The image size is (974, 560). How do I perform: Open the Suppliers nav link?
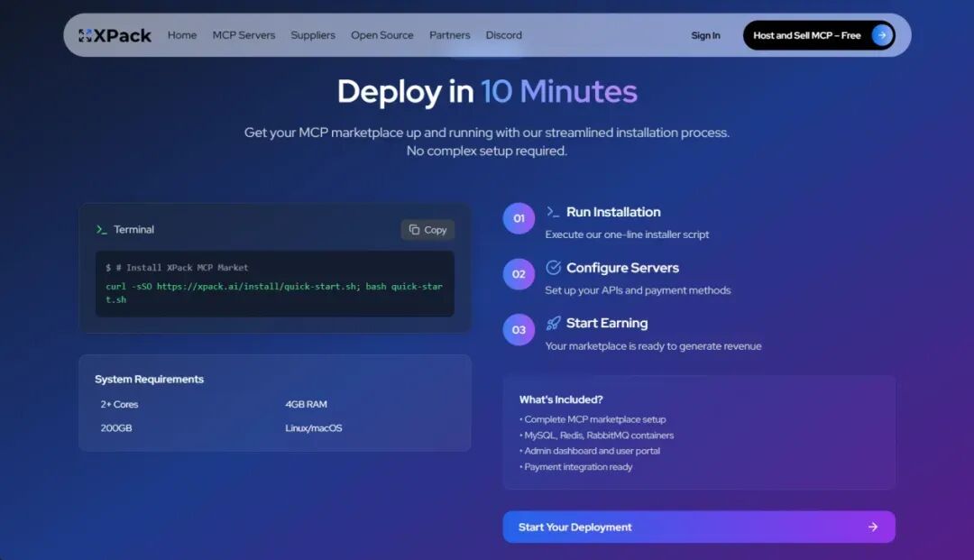(x=313, y=35)
